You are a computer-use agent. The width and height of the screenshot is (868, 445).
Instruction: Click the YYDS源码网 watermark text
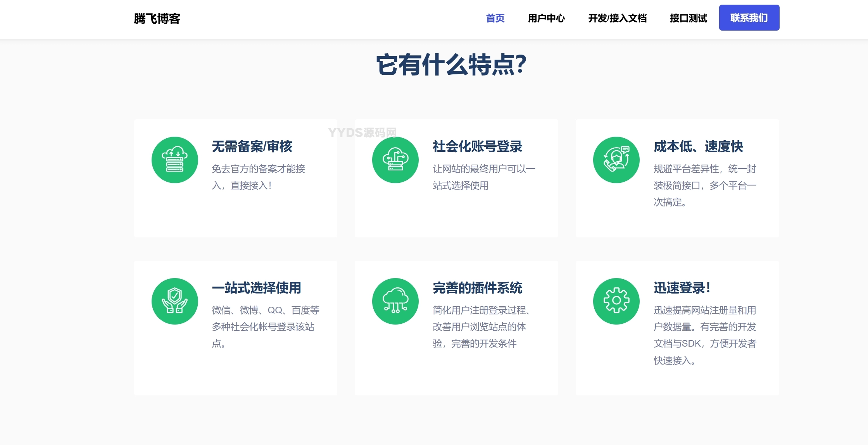tap(362, 132)
